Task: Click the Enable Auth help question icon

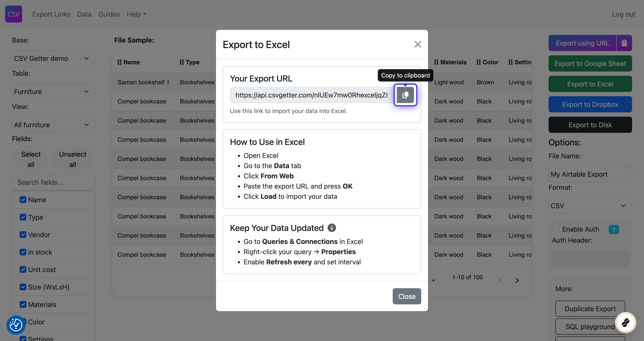Action: coord(614,229)
